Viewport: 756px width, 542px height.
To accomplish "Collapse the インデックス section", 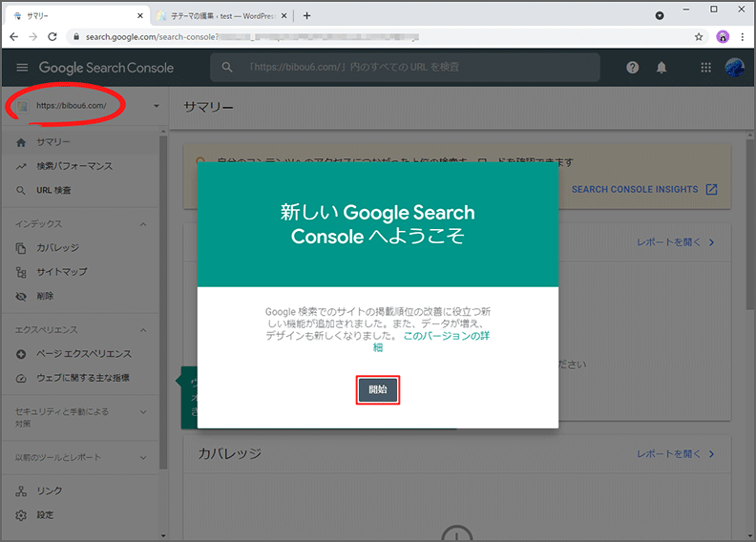I will click(x=143, y=224).
